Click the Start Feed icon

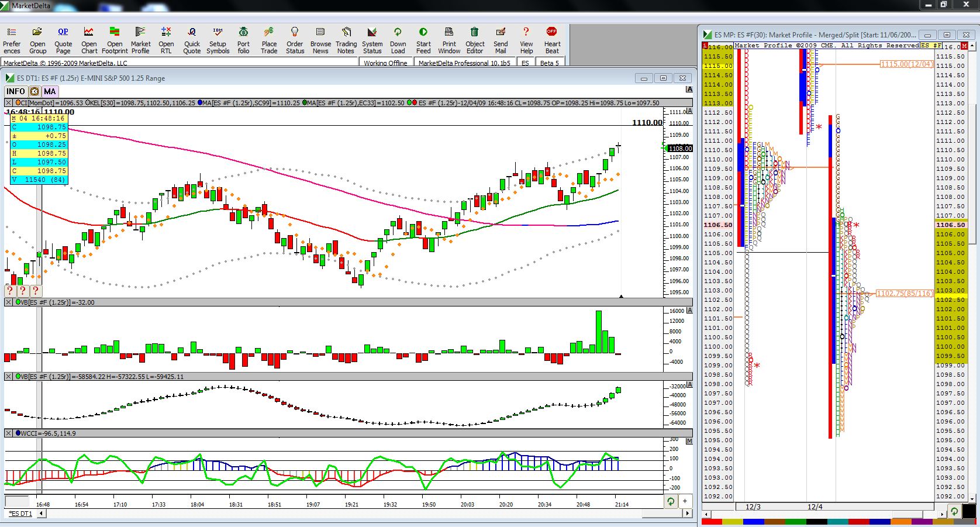point(423,40)
